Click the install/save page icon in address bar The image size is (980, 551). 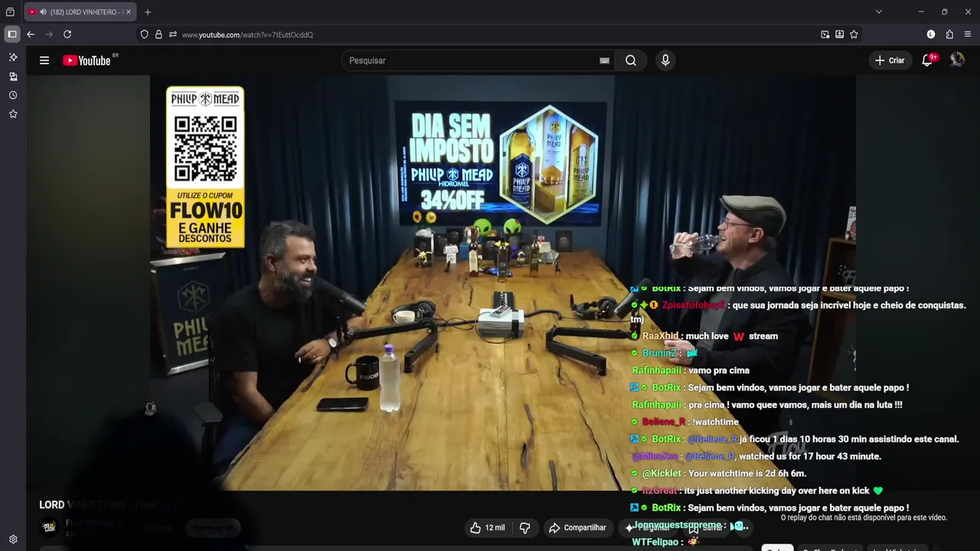point(840,34)
